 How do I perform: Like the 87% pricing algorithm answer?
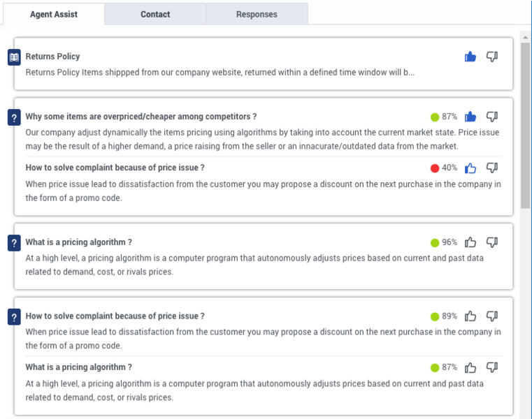click(x=470, y=367)
